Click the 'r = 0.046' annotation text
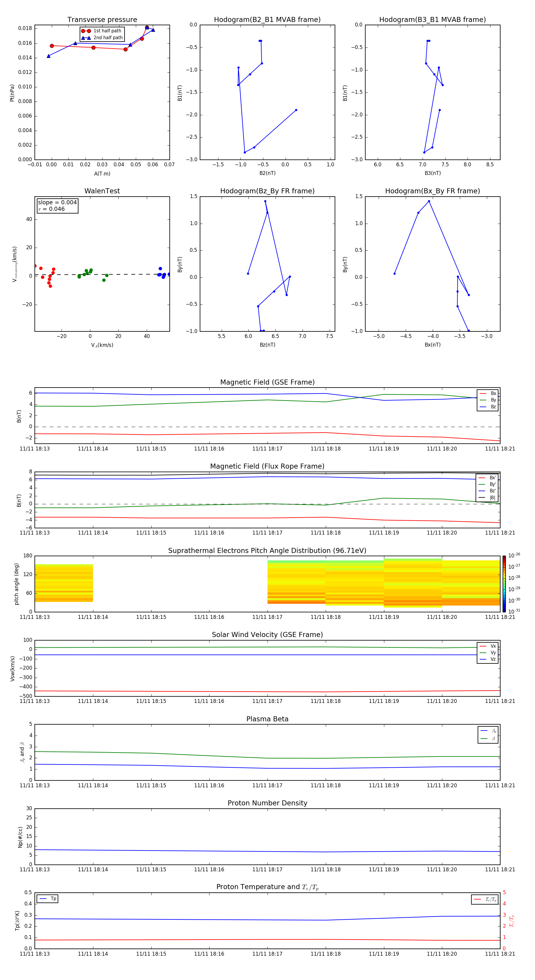Screen dimensions: 535x980 [x=51, y=209]
